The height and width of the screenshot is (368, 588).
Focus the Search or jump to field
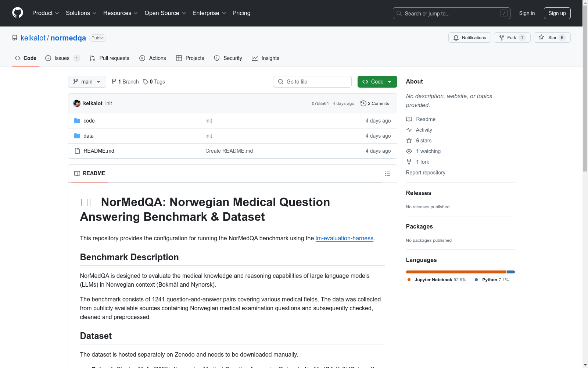[x=452, y=13]
